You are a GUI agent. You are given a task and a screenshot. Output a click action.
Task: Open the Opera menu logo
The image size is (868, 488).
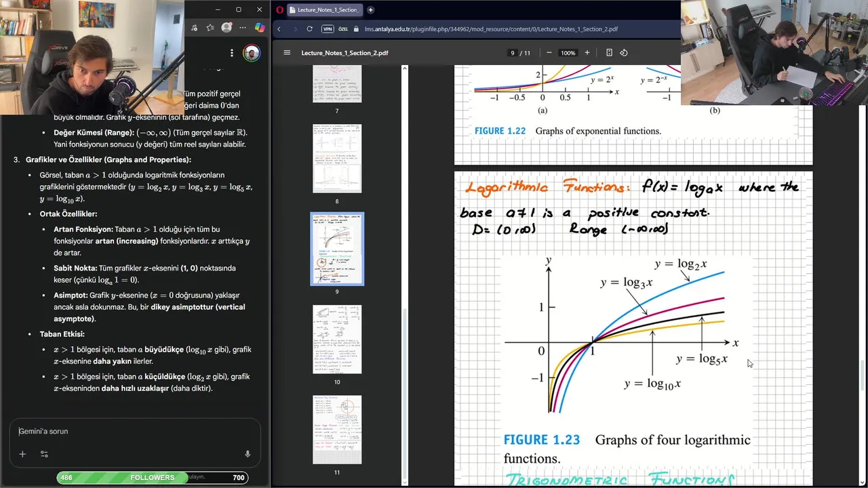(x=279, y=9)
